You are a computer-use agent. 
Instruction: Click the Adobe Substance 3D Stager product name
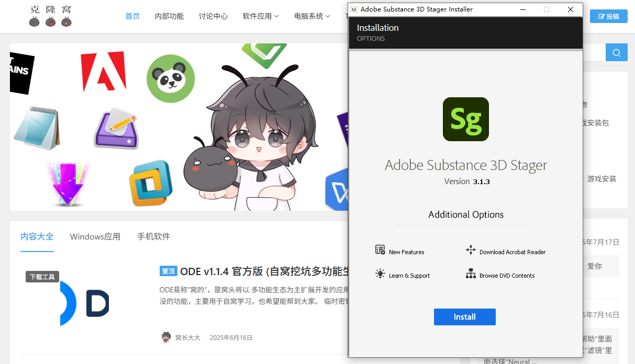point(466,165)
